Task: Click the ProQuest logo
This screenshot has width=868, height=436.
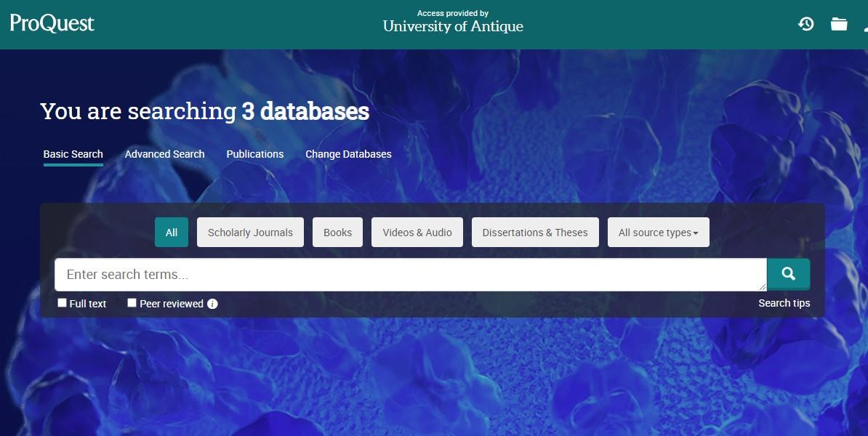Action: (x=52, y=23)
